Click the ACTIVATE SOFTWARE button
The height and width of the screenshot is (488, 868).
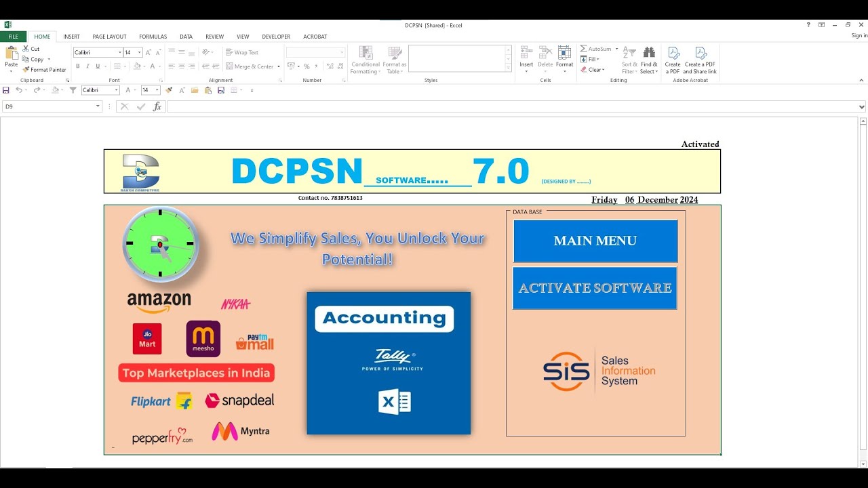[x=595, y=288]
